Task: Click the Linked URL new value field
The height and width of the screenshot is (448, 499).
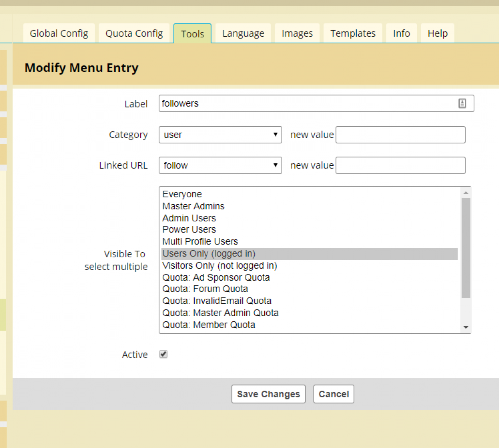Action: coord(400,165)
